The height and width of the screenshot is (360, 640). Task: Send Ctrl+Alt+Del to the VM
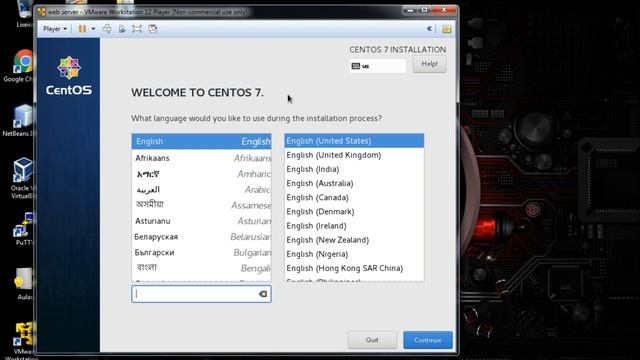point(107,29)
